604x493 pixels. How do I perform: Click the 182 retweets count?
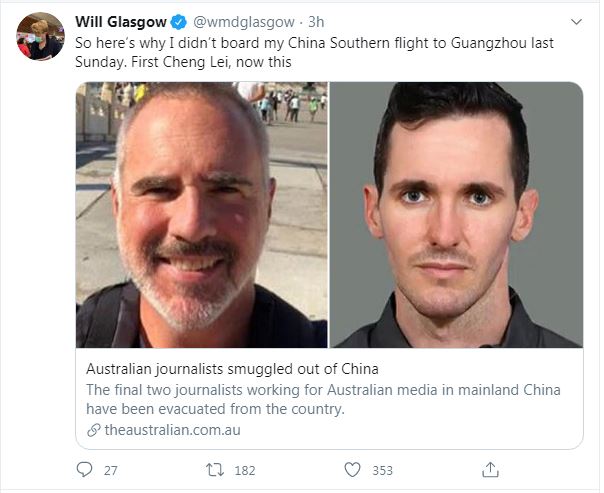[x=245, y=470]
